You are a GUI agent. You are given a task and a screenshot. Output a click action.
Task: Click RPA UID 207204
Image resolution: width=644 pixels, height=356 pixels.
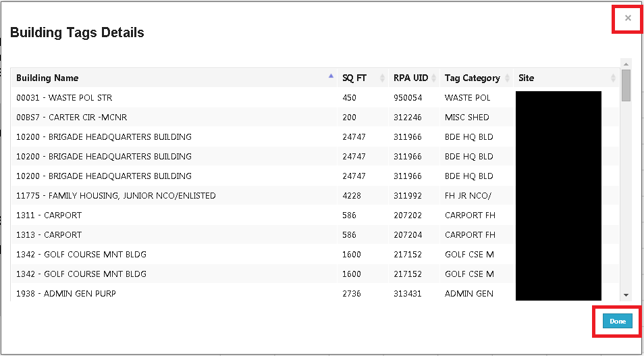(x=408, y=234)
